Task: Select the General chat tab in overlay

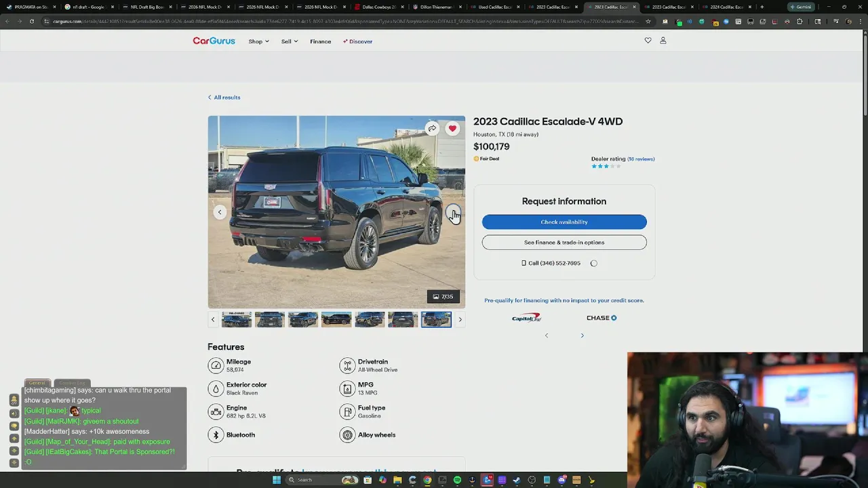Action: pyautogui.click(x=37, y=383)
